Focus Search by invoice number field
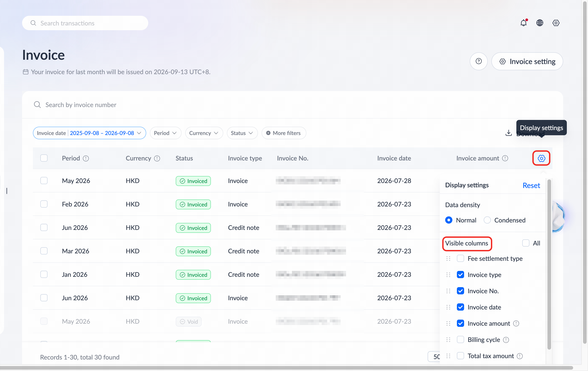This screenshot has width=588, height=371. (292, 105)
